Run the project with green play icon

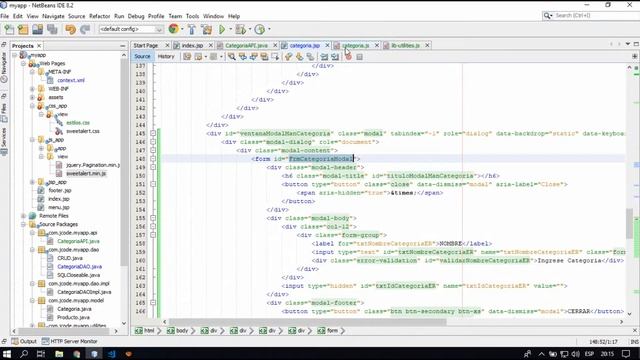[222, 29]
